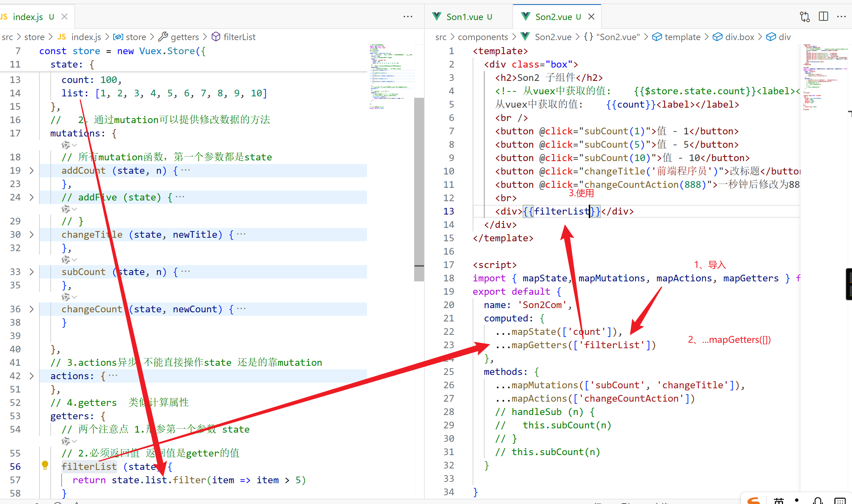Click the left editor's vertical scrollbar thumb
Viewport: 852px width, 504px height.
pos(419,190)
